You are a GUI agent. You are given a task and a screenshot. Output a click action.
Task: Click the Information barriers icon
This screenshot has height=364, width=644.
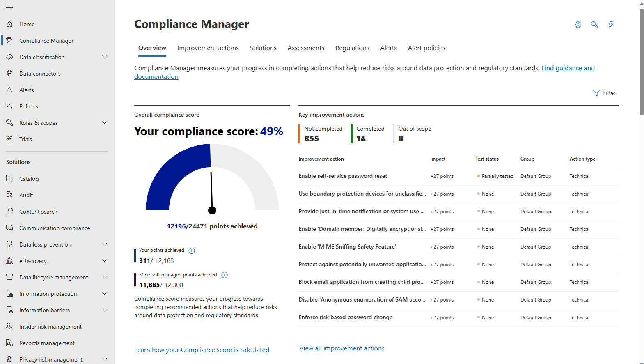9,310
